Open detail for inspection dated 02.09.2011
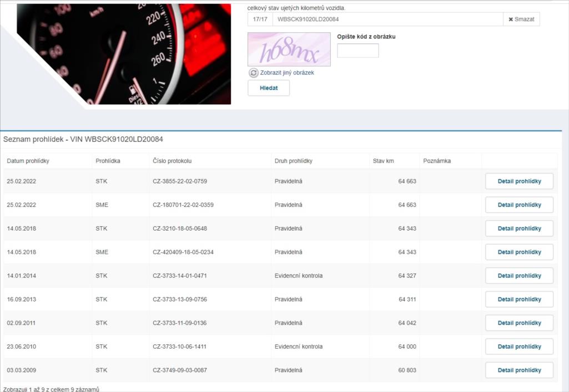This screenshot has width=569, height=392. 519,323
